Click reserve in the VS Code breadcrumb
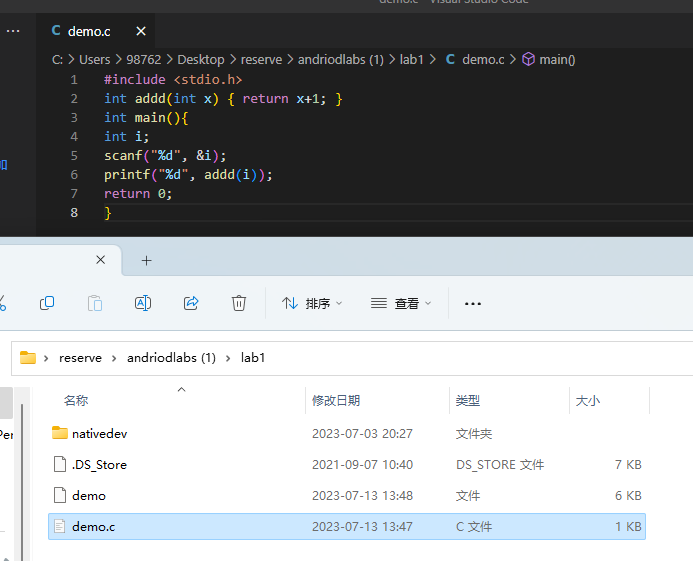This screenshot has width=693, height=561. [261, 60]
